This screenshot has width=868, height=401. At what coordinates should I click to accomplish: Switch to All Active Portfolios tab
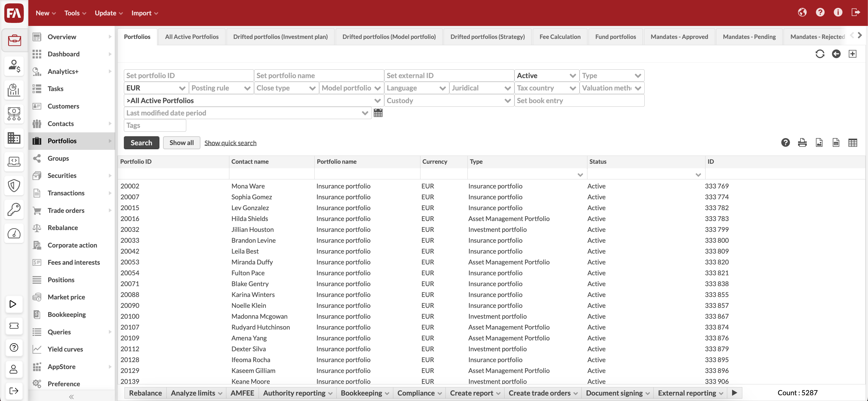[192, 37]
